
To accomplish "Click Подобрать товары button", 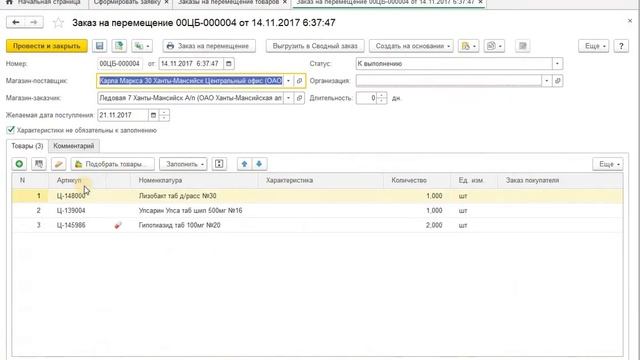I will tap(113, 164).
